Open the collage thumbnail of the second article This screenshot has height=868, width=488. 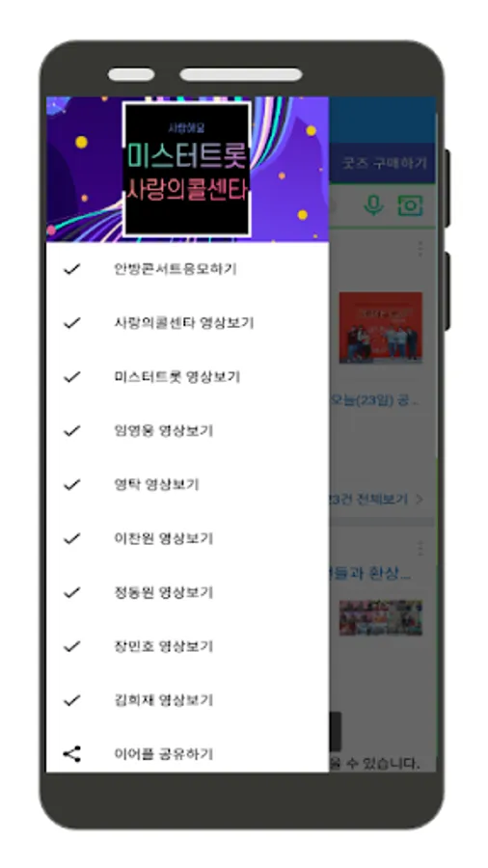point(381,617)
